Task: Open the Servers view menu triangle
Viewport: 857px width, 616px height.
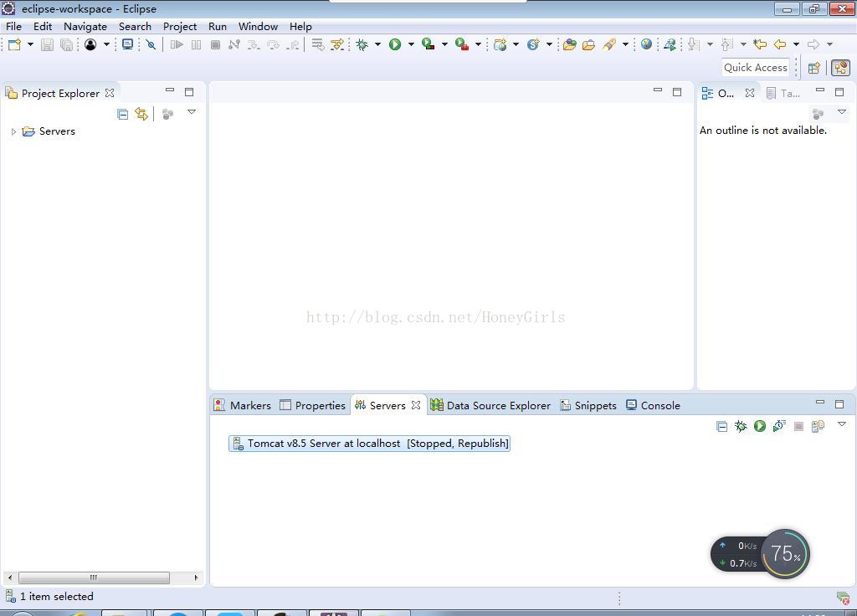Action: click(842, 424)
